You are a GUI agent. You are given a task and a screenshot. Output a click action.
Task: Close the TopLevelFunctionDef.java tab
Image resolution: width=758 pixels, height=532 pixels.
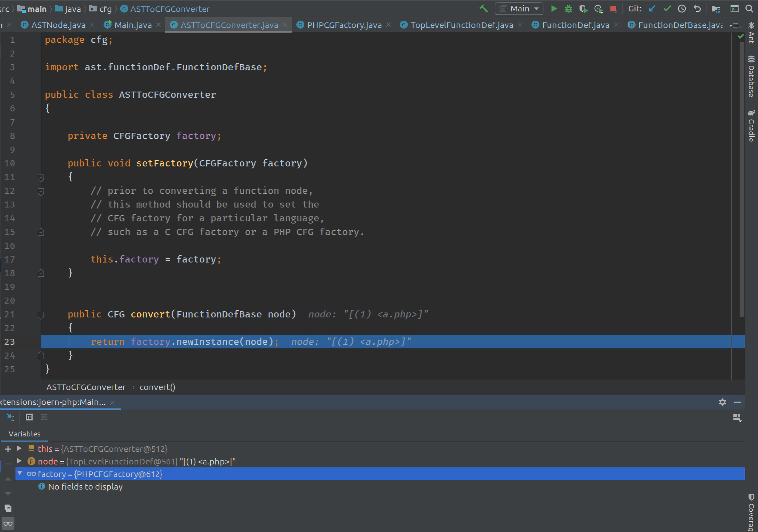tap(520, 25)
